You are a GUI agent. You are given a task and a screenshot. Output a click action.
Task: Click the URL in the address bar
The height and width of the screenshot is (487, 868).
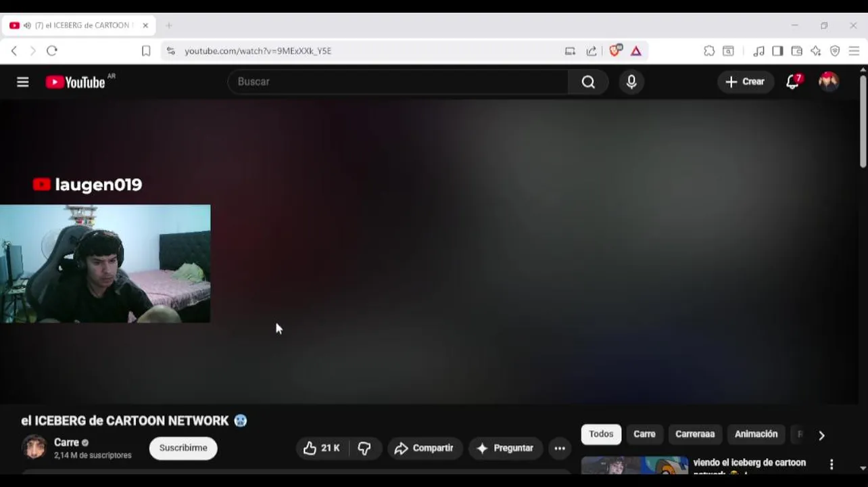(258, 51)
